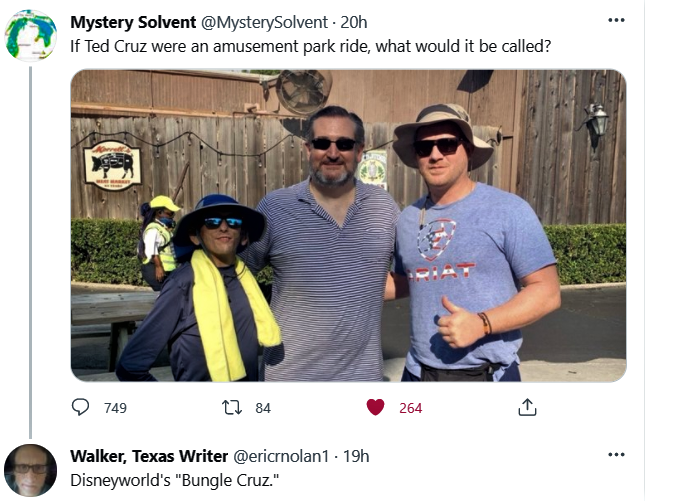Viewport: 678px width, 501px height.
Task: Click the 264 likes count
Action: point(410,407)
